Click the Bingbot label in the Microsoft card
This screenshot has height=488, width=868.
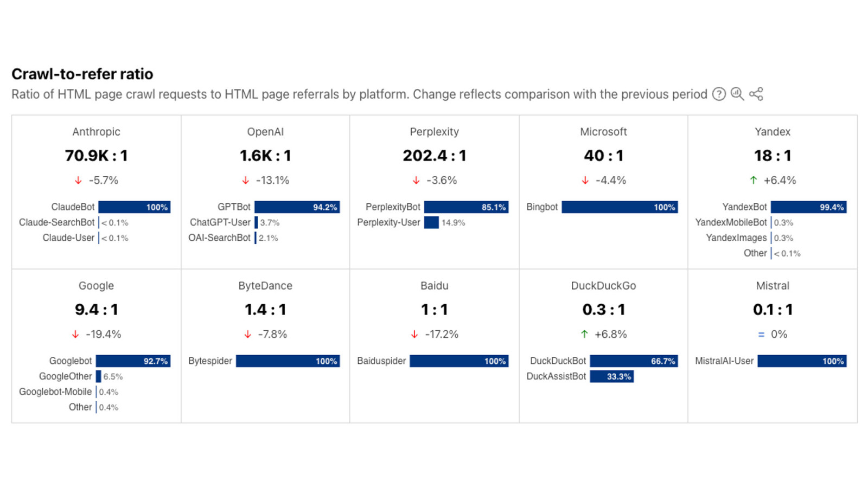click(542, 207)
